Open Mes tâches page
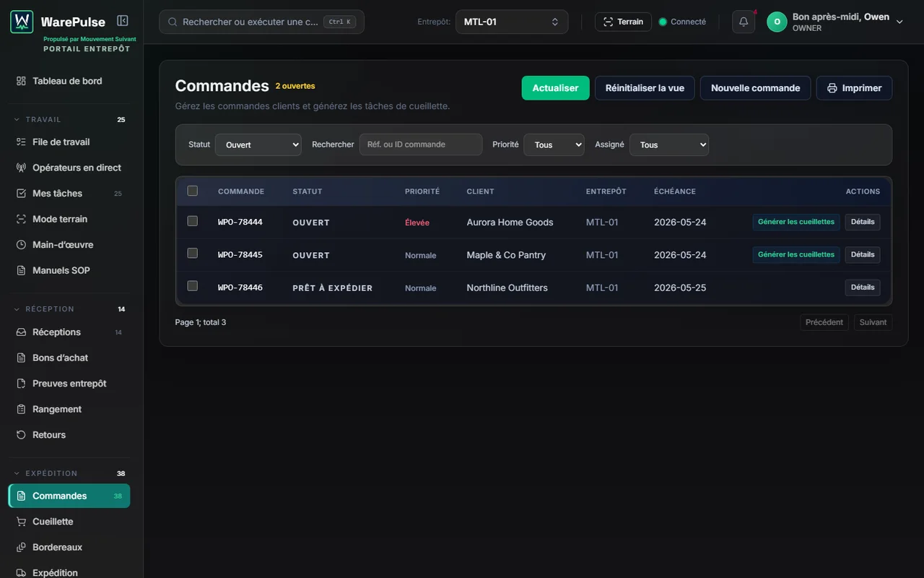924x578 pixels. pyautogui.click(x=69, y=193)
